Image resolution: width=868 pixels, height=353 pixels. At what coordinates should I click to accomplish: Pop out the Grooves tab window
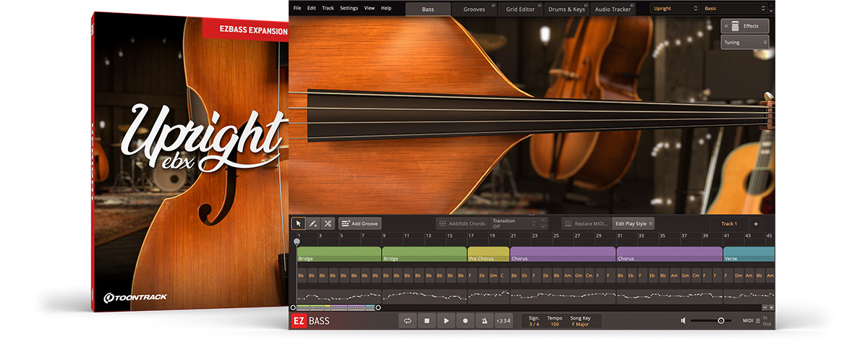[493, 4]
